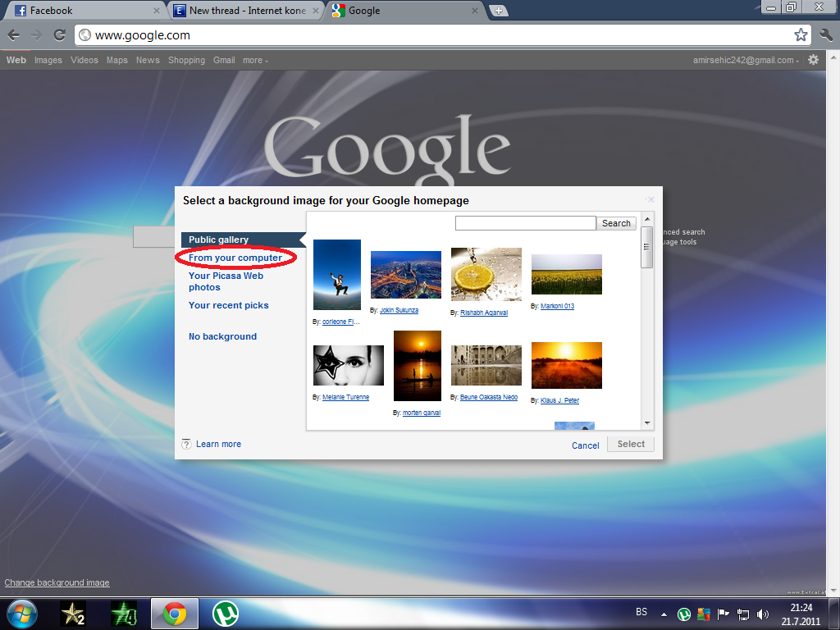The height and width of the screenshot is (630, 840).
Task: Pick the lemon splash thumbnail image
Action: click(486, 275)
